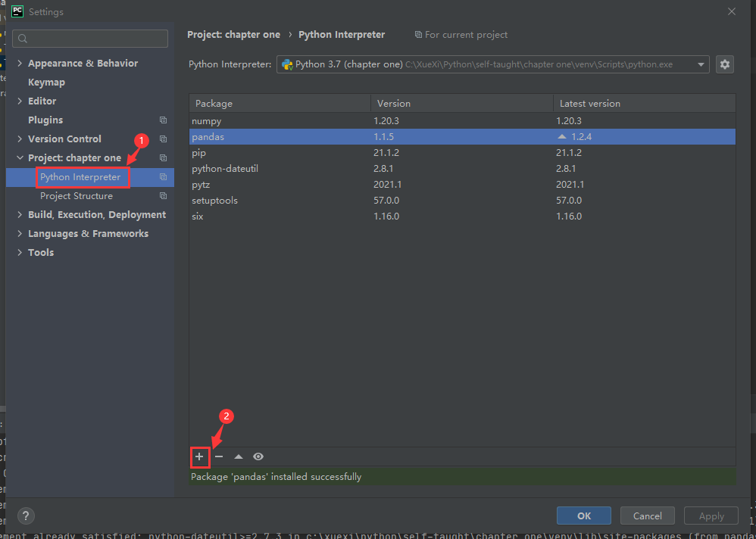Select the six package row
Image resolution: width=756 pixels, height=539 pixels.
tap(462, 217)
